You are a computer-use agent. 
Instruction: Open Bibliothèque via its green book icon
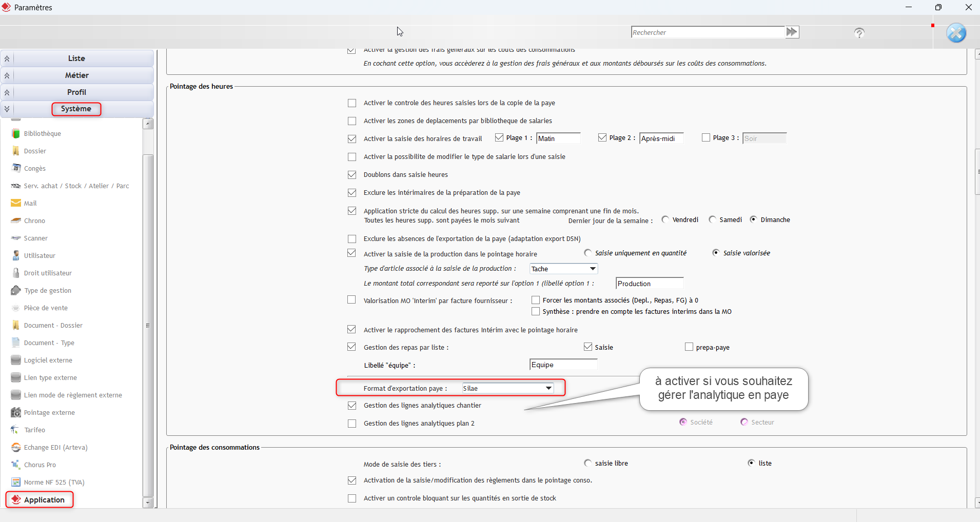[16, 134]
